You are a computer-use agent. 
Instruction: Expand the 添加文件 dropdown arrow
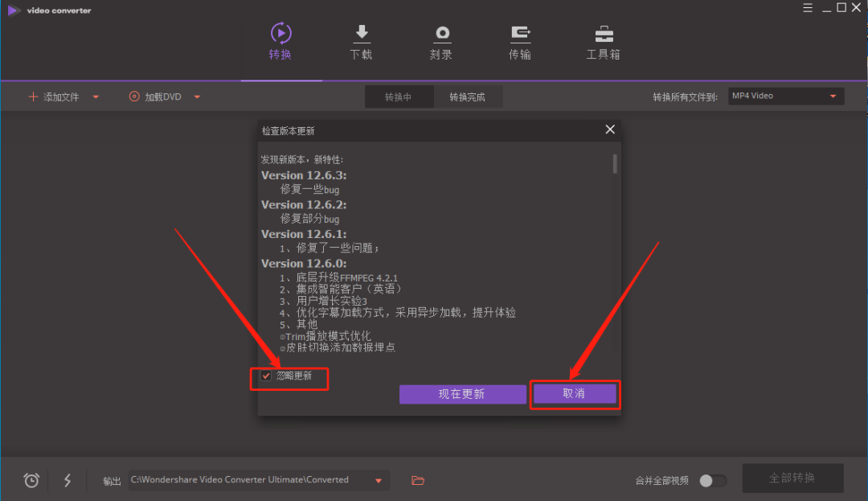[x=96, y=97]
